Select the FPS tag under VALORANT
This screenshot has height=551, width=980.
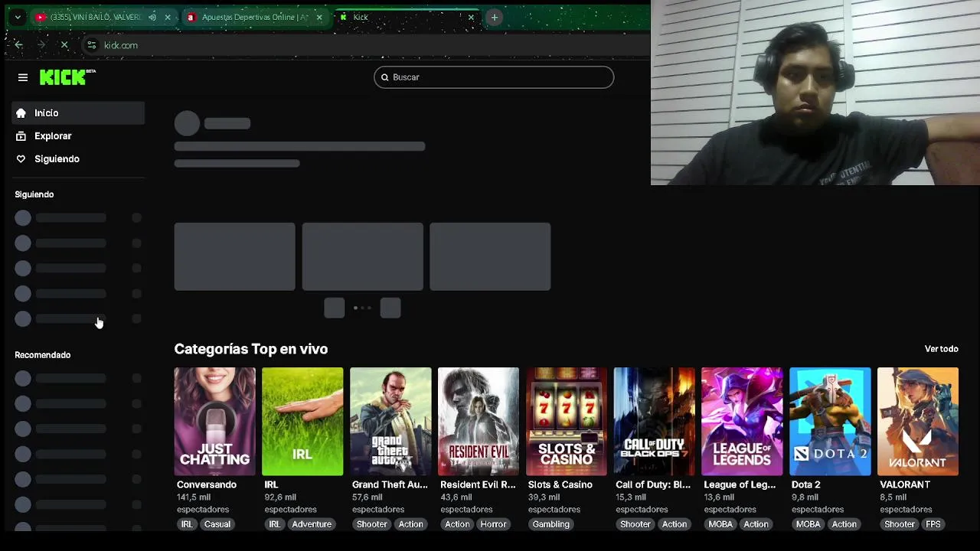933,524
